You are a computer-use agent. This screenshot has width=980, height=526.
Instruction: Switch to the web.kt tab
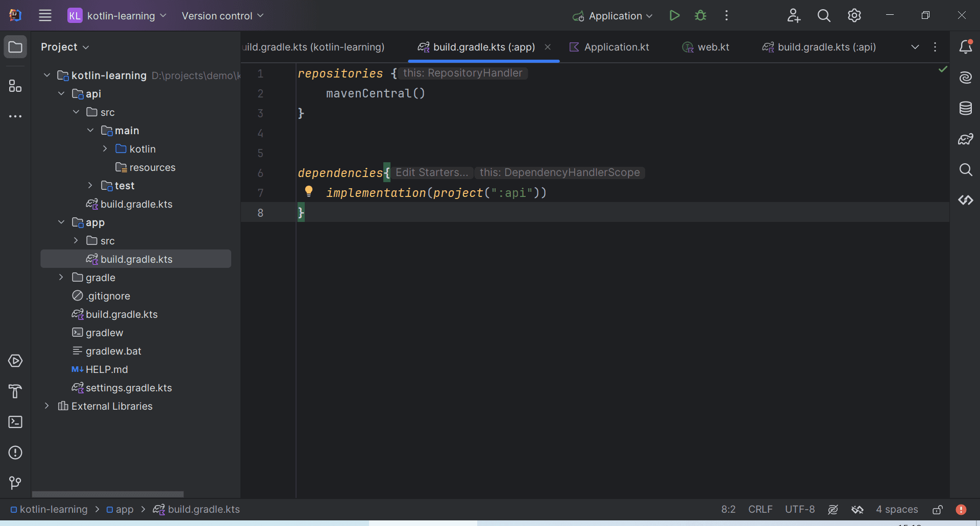[706, 47]
